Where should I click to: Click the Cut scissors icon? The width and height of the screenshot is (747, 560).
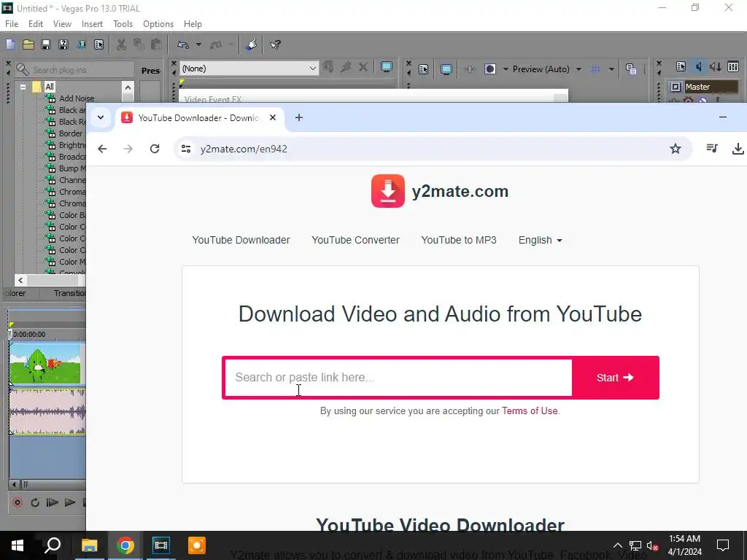(x=121, y=44)
